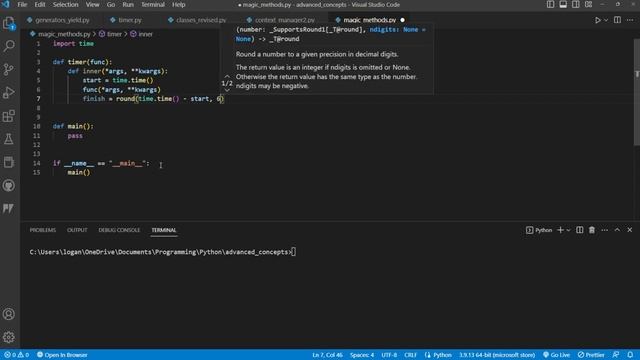This screenshot has height=360, width=640.
Task: Switch to the DEBUG CONSOLE tab
Action: (119, 230)
